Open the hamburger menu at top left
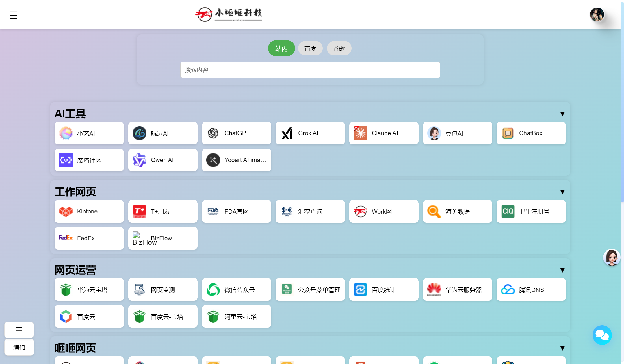624x364 pixels. coord(13,15)
